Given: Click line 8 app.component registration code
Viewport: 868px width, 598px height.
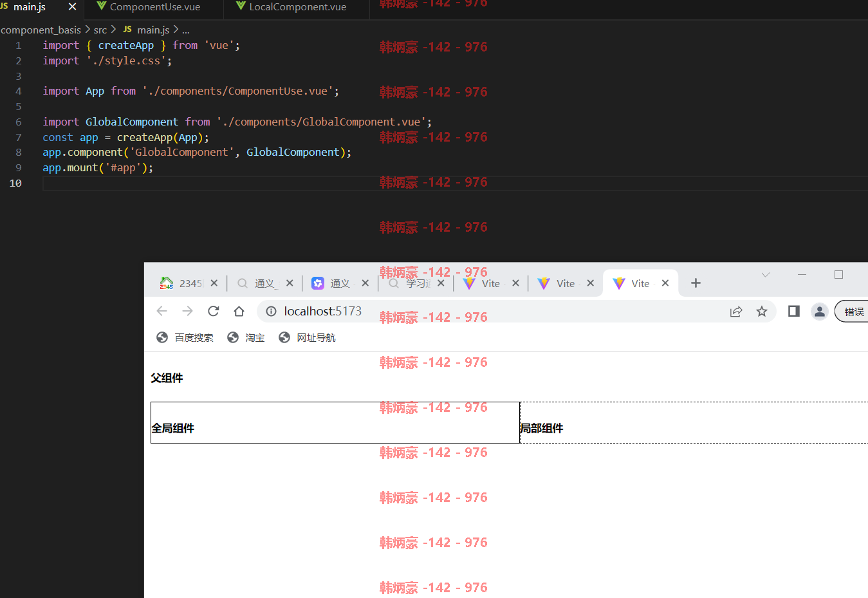Looking at the screenshot, I should [197, 153].
